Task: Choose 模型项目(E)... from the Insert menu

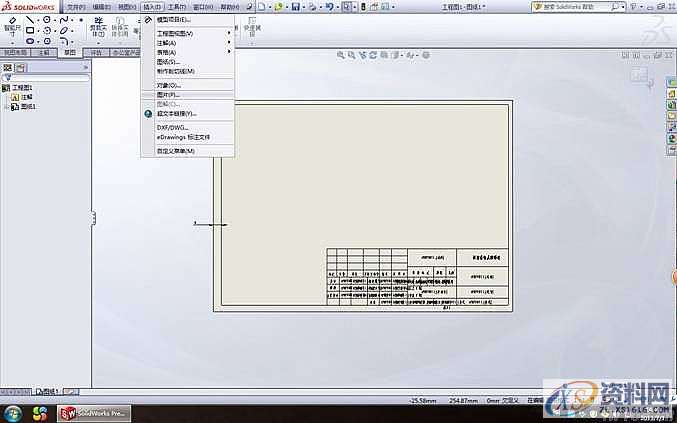Action: tap(188, 20)
